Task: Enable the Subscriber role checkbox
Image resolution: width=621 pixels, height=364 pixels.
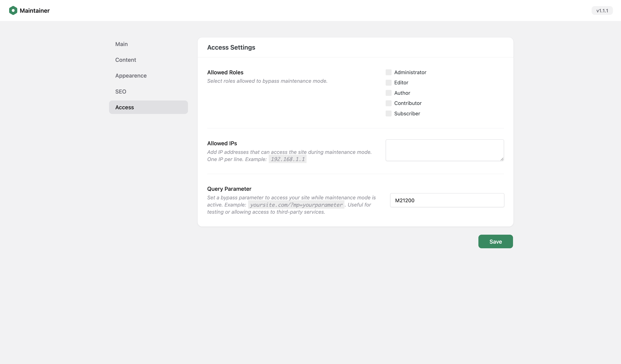Action: [388, 113]
